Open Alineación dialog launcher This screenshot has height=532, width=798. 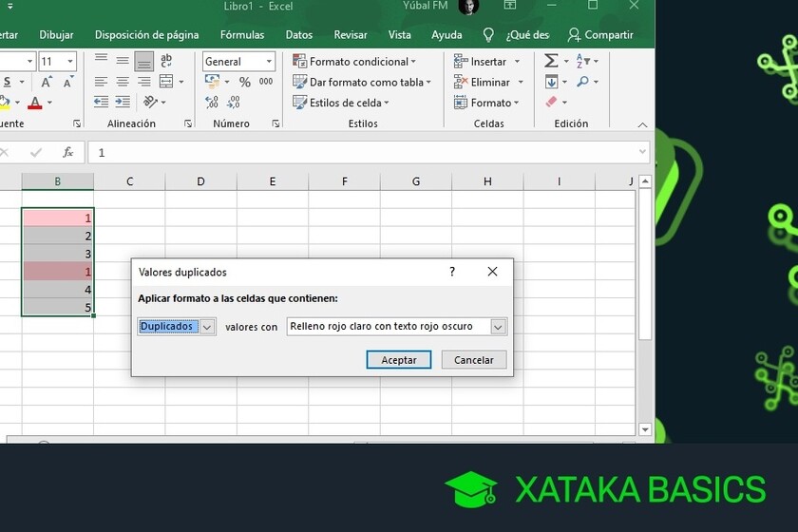point(188,123)
